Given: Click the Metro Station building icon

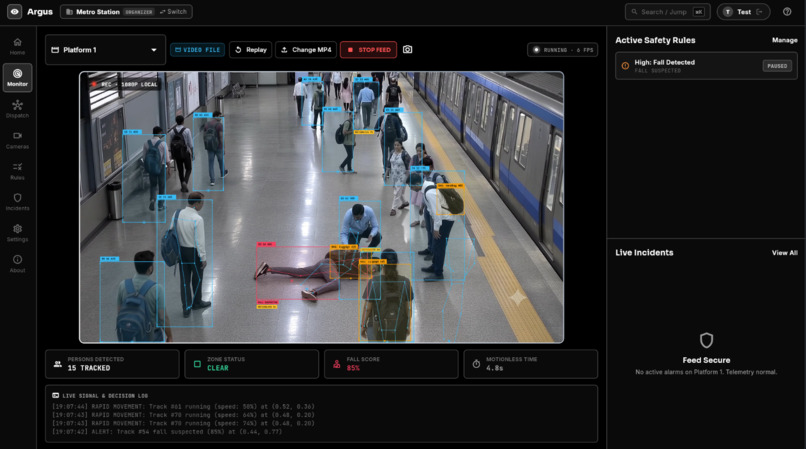Looking at the screenshot, I should [69, 12].
